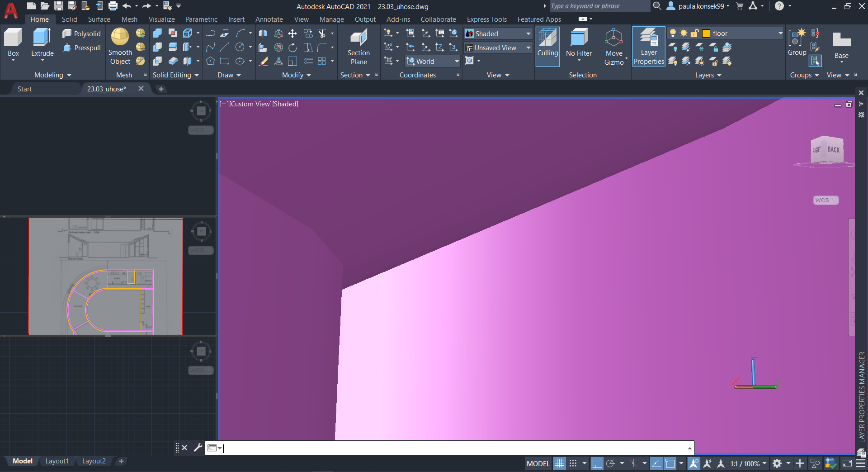Select the solid Union tool
This screenshot has height=472, width=868.
tap(157, 33)
